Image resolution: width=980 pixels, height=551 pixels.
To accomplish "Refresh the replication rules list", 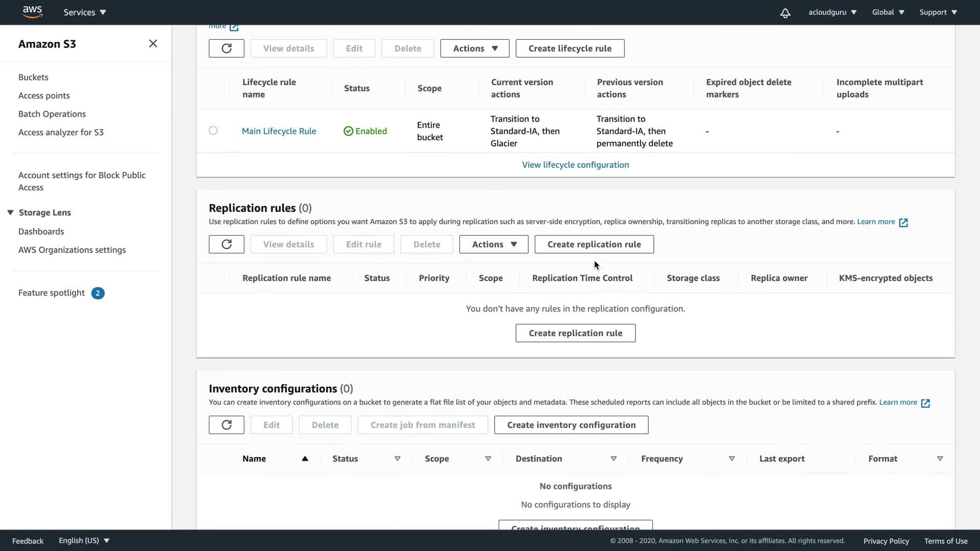I will pos(226,244).
